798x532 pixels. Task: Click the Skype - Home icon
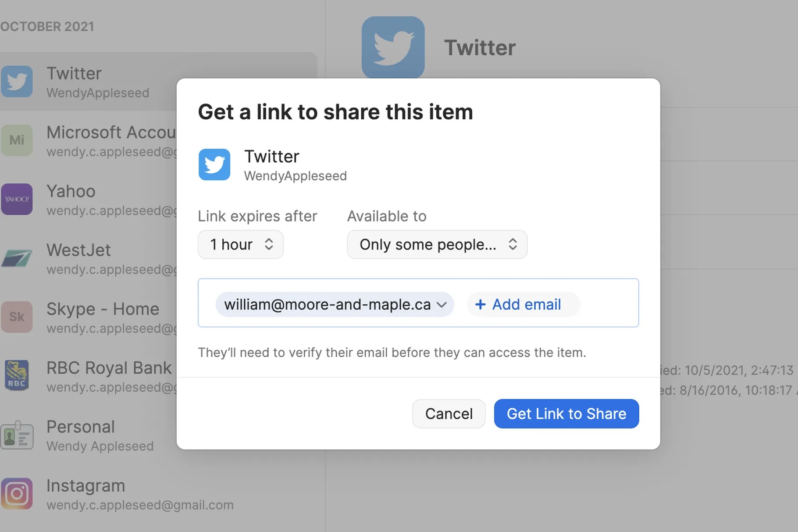tap(17, 317)
